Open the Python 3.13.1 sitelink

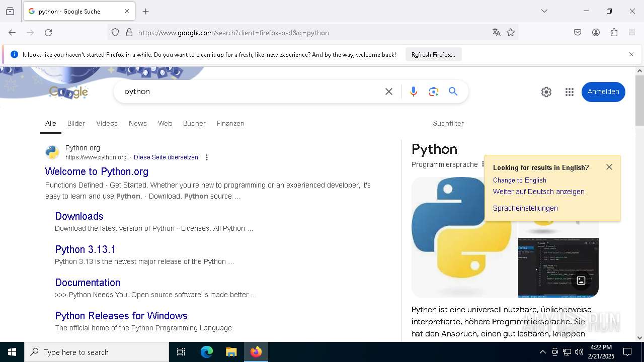[86, 249]
